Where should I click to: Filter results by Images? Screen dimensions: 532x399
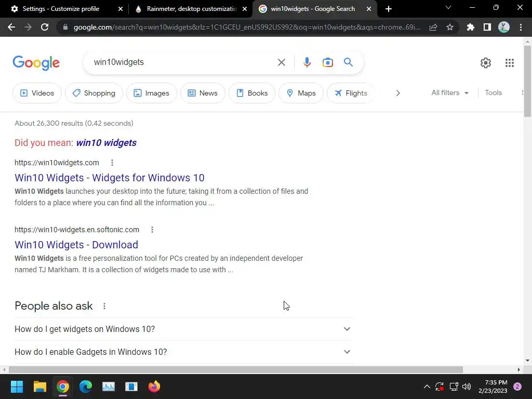(x=151, y=93)
